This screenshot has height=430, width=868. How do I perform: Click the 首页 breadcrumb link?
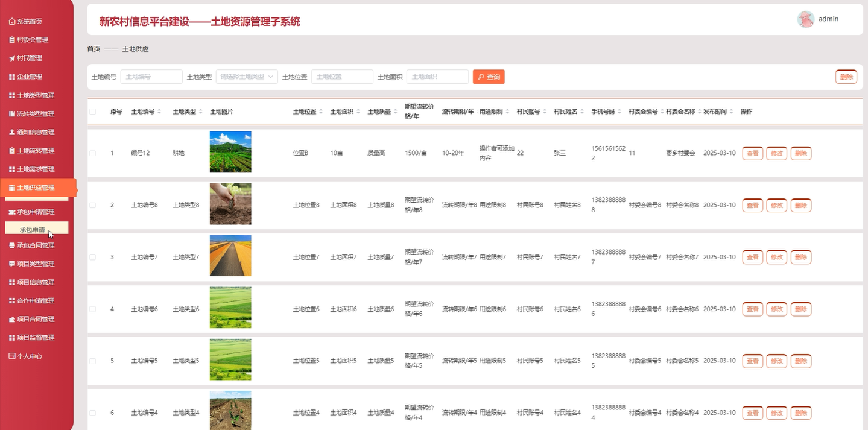[93, 49]
